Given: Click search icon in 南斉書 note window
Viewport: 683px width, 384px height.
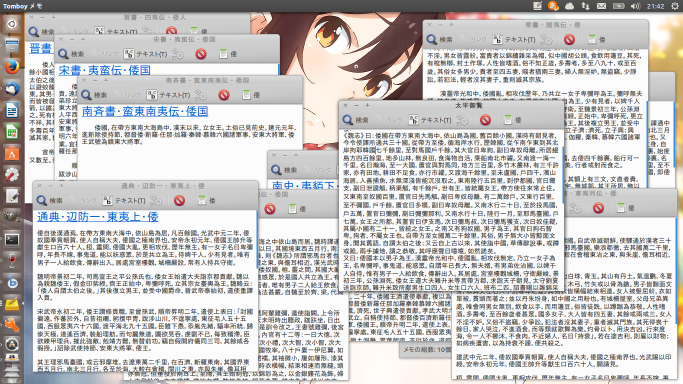Looking at the screenshot, I should (x=86, y=95).
